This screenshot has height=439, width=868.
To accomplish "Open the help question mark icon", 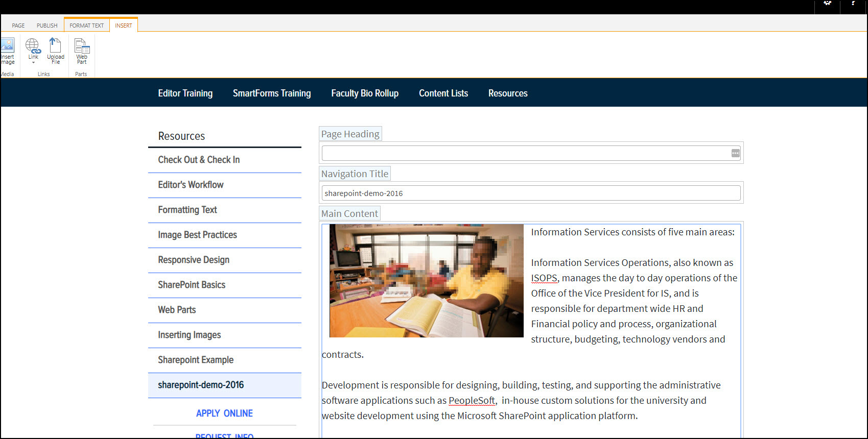I will (853, 3).
